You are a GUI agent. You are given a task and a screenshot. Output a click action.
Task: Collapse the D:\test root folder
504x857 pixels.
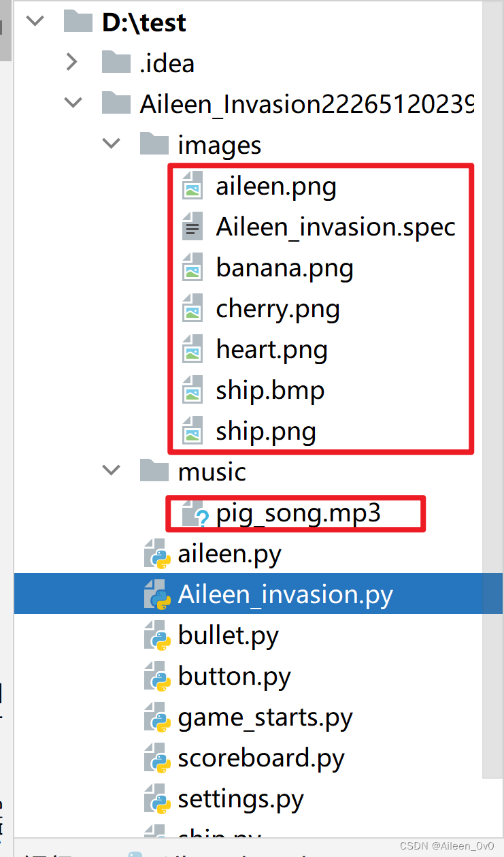click(34, 22)
